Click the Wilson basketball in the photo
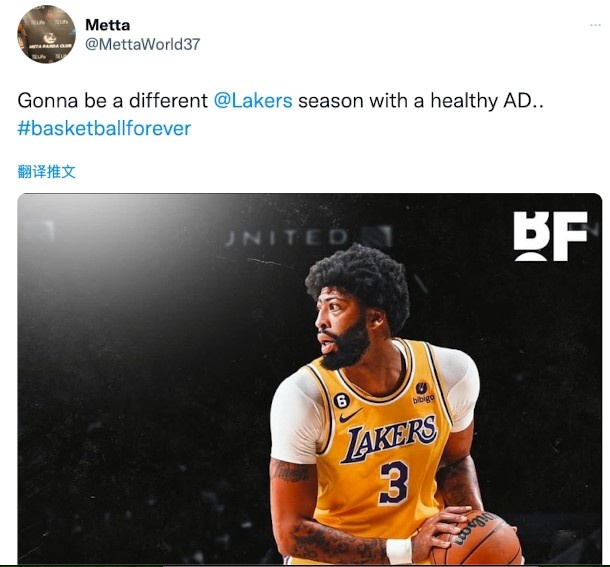 click(x=480, y=541)
